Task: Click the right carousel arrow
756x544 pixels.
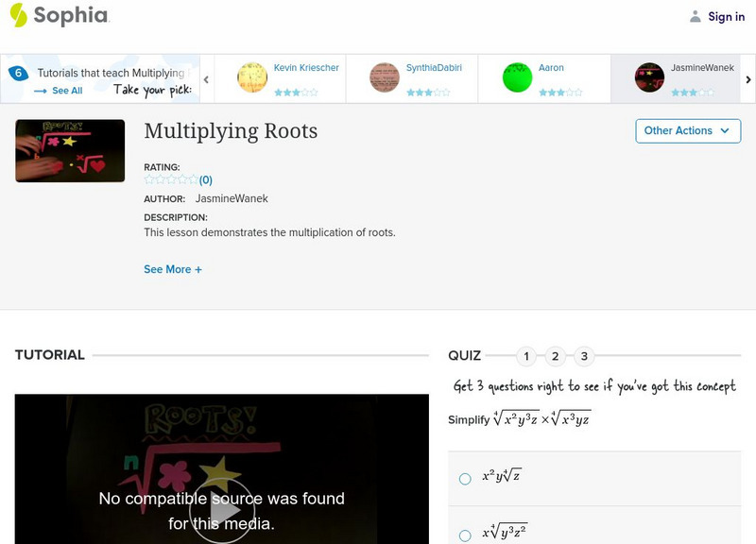Action: 747,78
